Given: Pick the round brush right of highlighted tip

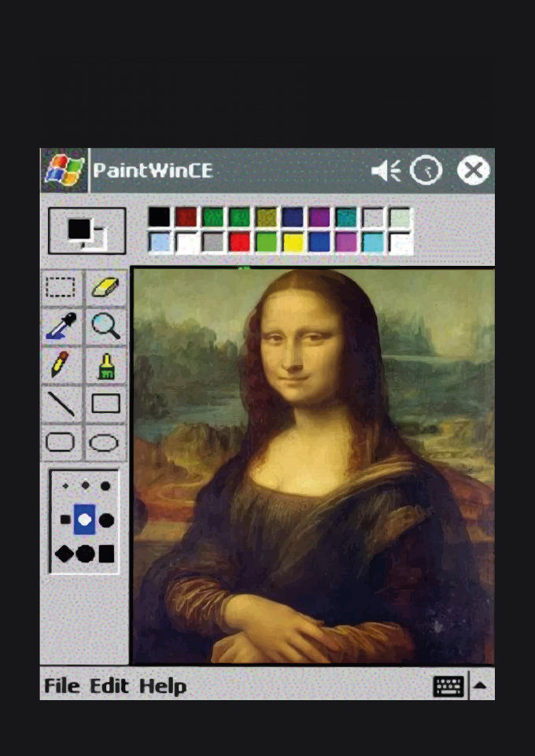Looking at the screenshot, I should [x=106, y=520].
